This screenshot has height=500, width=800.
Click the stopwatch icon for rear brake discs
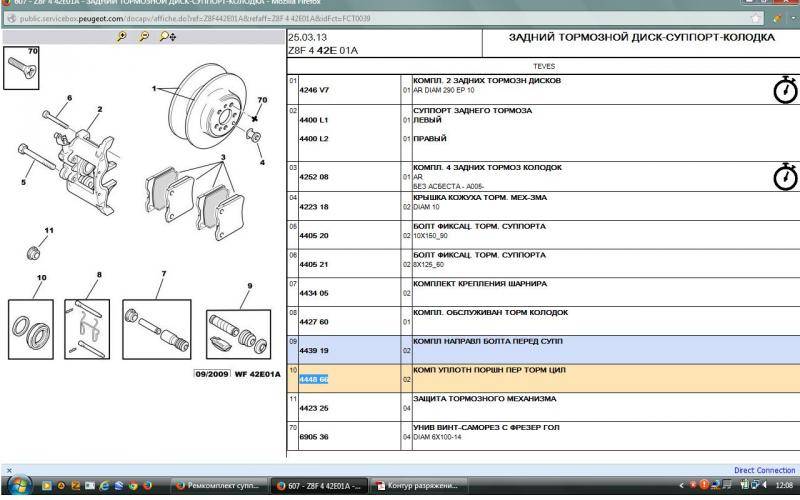[x=786, y=90]
